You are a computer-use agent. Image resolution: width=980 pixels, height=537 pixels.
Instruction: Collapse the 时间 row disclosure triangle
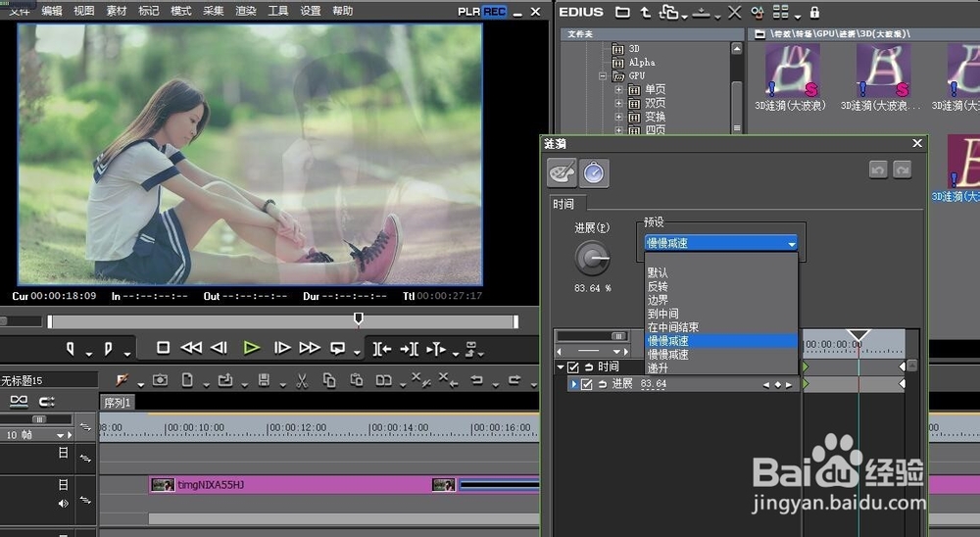pyautogui.click(x=561, y=366)
